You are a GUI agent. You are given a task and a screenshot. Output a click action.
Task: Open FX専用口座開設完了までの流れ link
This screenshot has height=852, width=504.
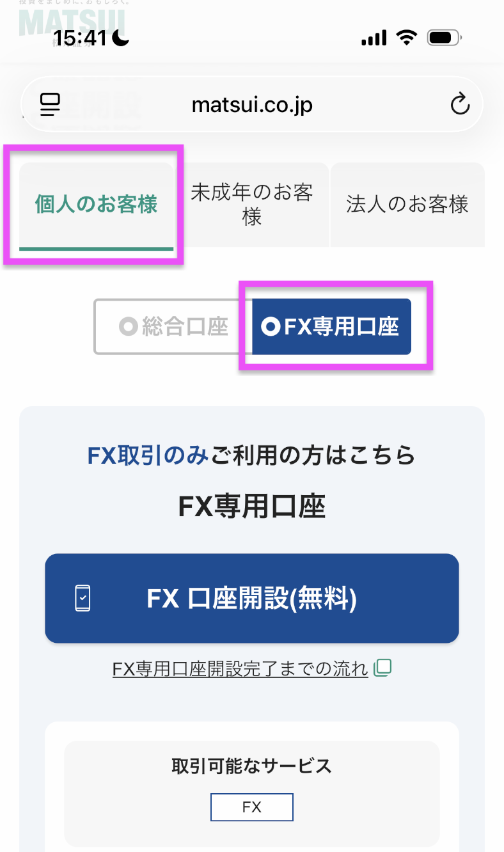[x=240, y=669]
